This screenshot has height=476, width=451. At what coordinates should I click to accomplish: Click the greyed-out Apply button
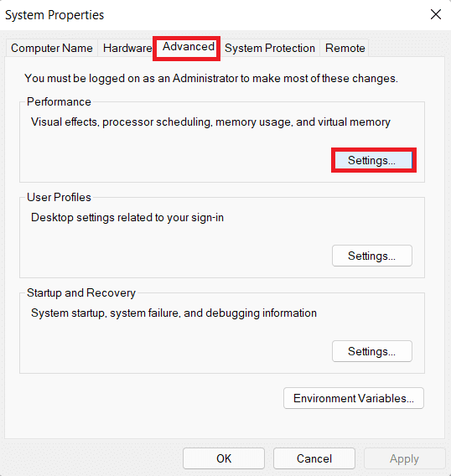405,458
